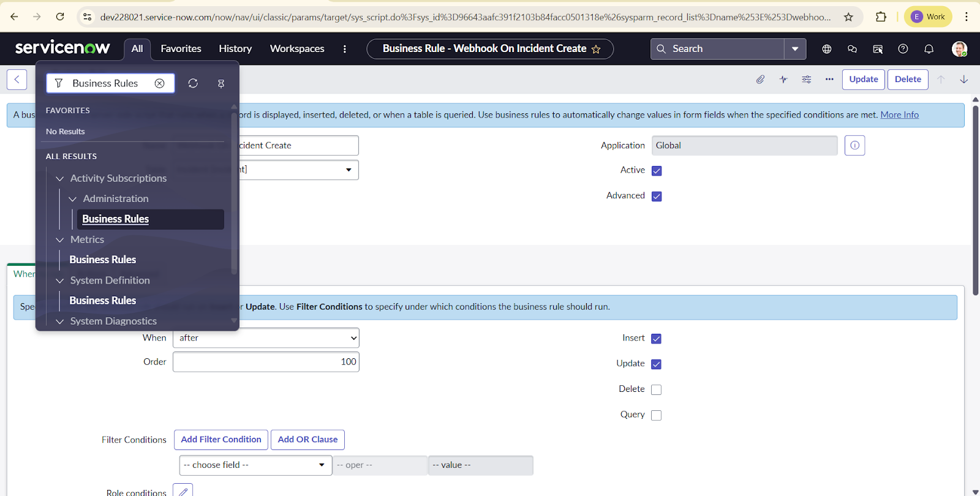Favorite this business rule with star icon

pos(596,49)
